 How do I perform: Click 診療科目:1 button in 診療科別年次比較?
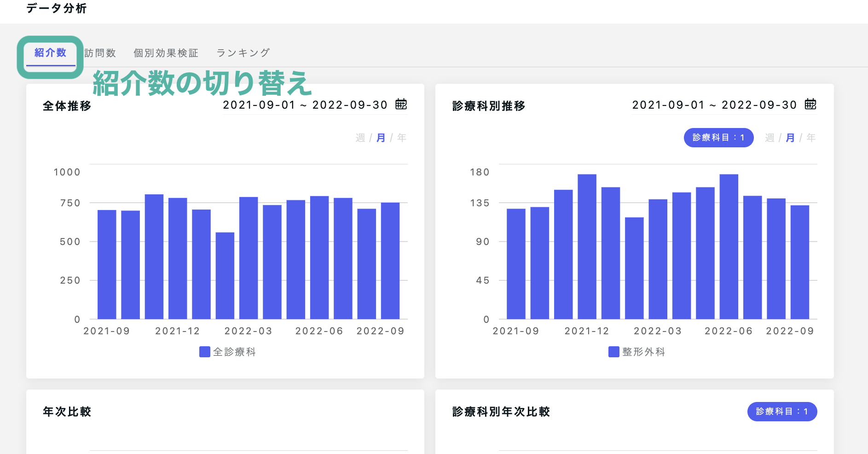click(782, 412)
